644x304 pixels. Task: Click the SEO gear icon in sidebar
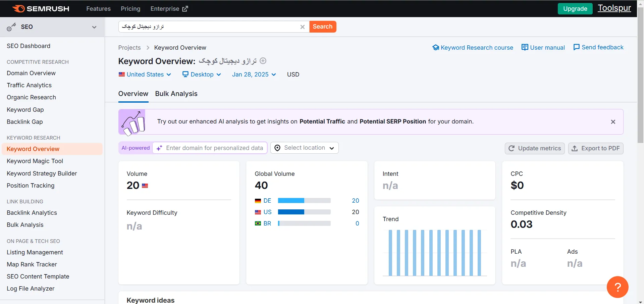(11, 27)
